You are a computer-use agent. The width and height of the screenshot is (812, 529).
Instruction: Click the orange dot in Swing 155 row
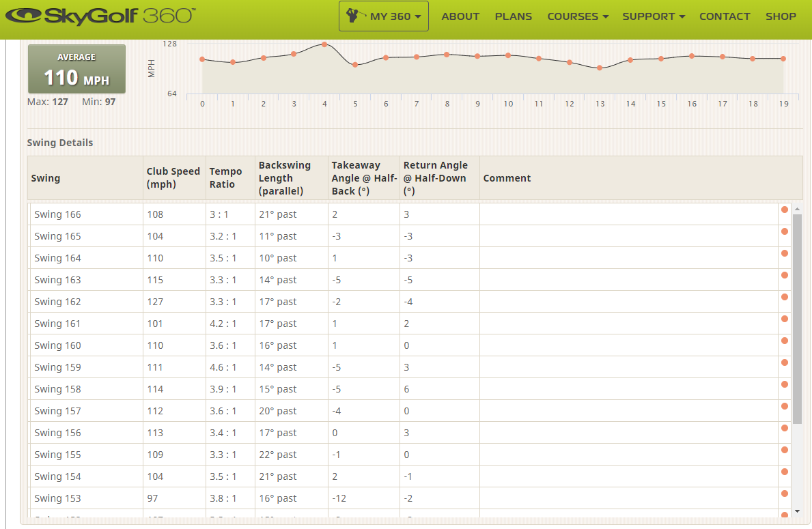point(785,450)
